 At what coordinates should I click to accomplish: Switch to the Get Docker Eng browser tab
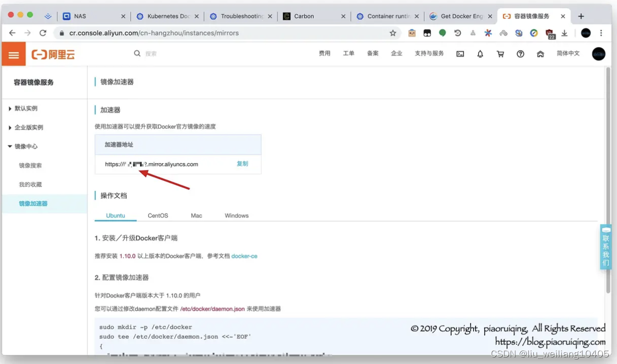[x=461, y=16]
